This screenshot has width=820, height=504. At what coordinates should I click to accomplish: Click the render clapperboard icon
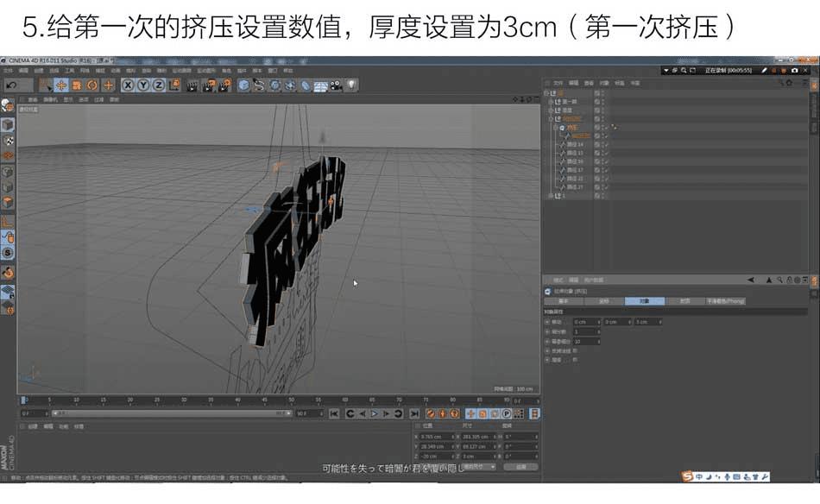[192, 85]
